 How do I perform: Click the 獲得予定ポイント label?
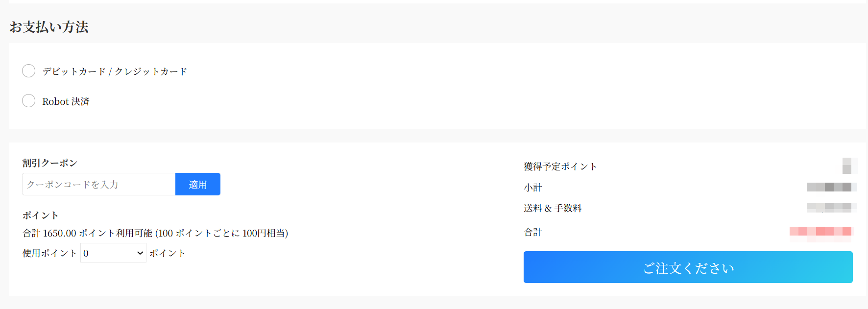560,166
